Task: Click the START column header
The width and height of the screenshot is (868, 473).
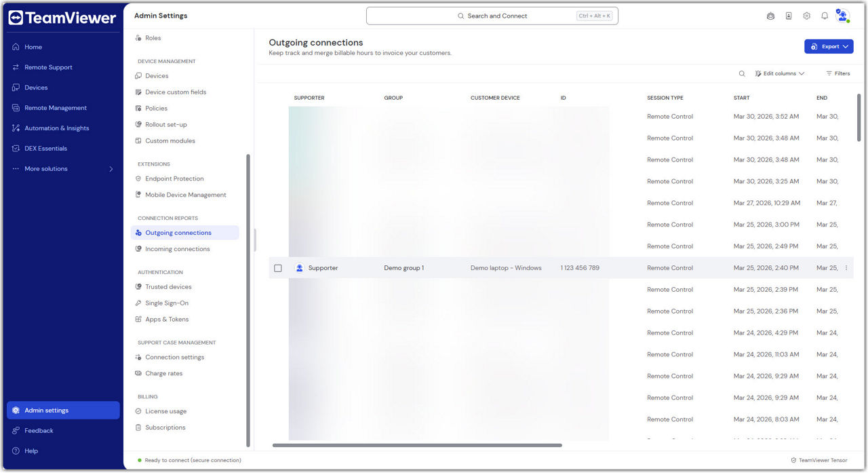Action: (742, 98)
